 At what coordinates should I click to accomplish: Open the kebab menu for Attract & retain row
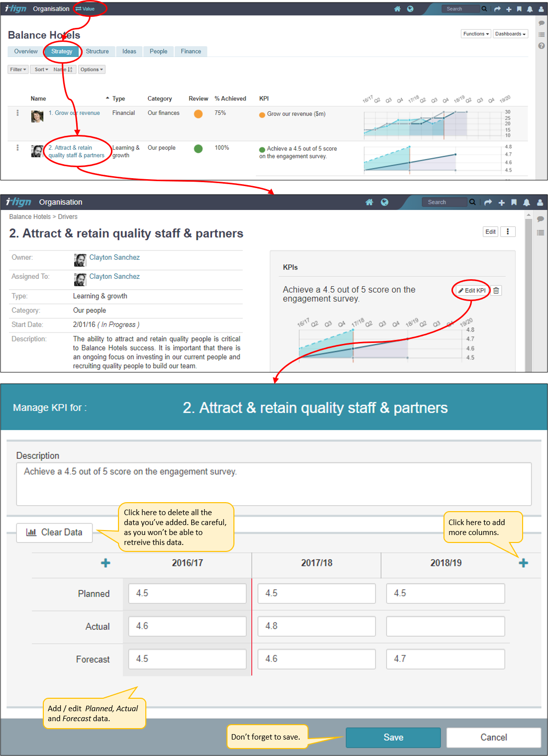coord(18,148)
